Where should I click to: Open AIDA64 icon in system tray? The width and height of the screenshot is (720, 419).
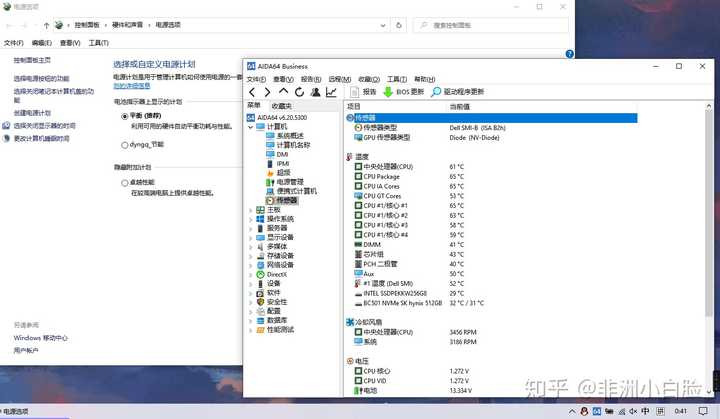tap(596, 411)
